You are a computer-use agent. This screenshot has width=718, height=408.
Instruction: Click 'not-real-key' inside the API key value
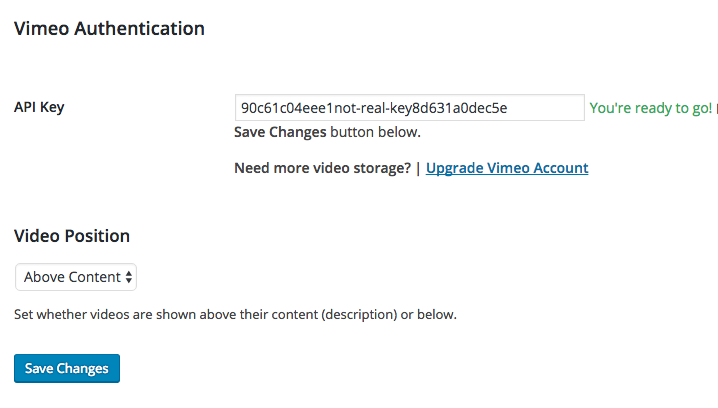pos(360,108)
